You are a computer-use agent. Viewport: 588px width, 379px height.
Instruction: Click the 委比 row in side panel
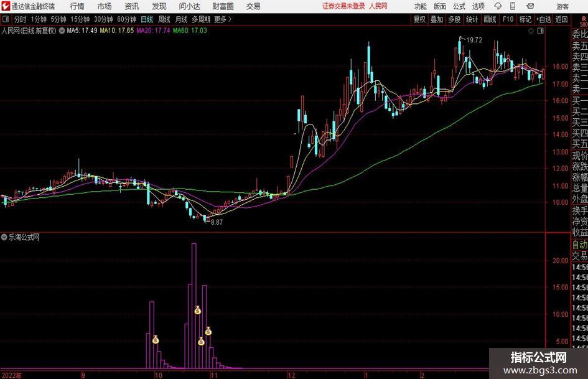pyautogui.click(x=579, y=34)
